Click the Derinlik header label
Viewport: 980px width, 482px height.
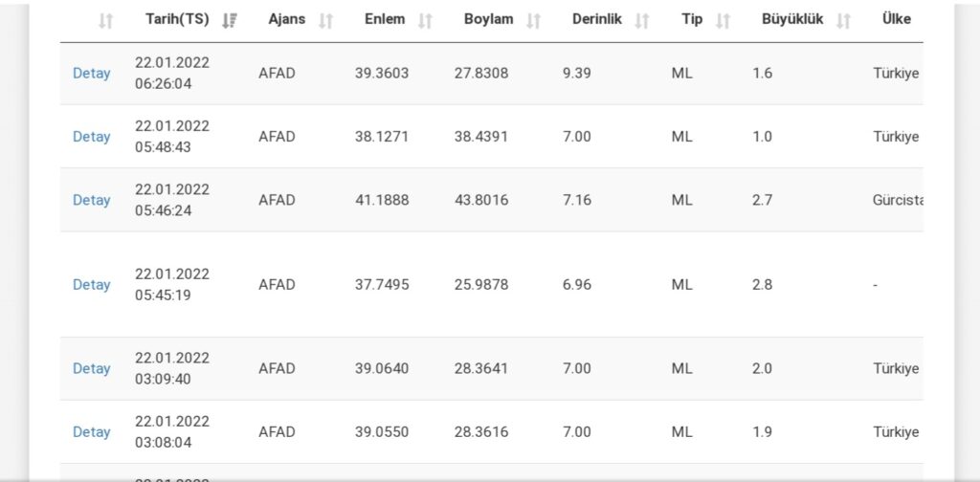click(597, 19)
